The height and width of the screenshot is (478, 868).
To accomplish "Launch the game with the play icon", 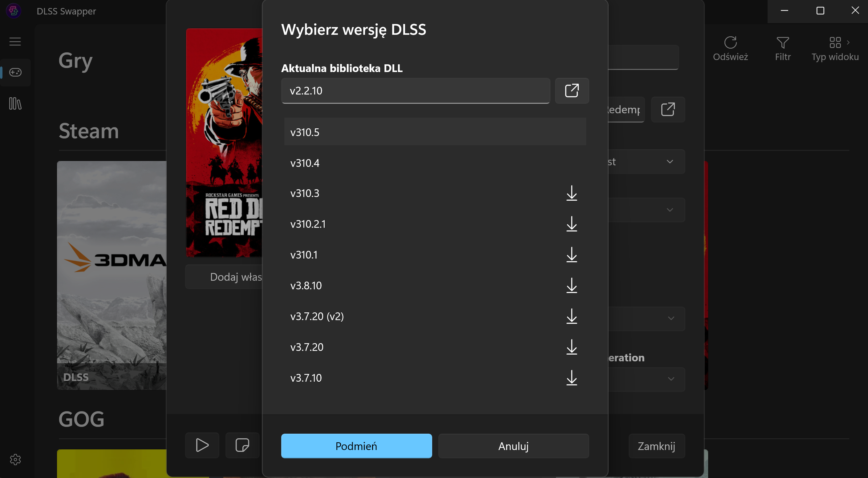I will pos(202,445).
